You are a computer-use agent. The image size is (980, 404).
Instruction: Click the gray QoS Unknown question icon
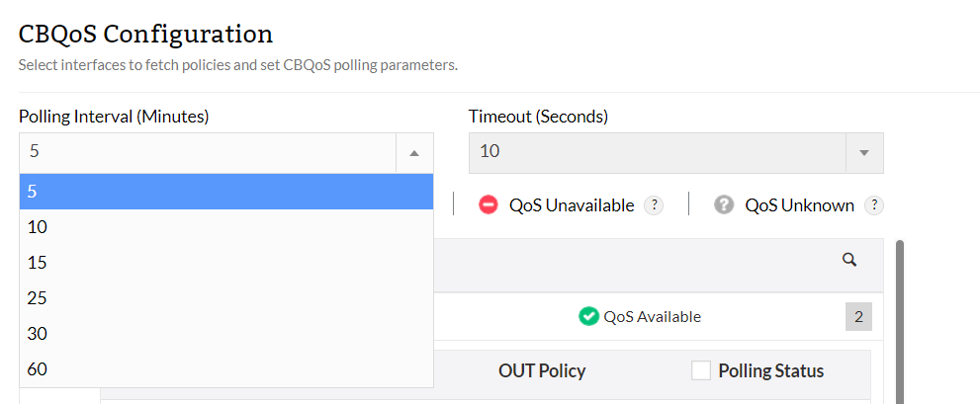(x=724, y=205)
